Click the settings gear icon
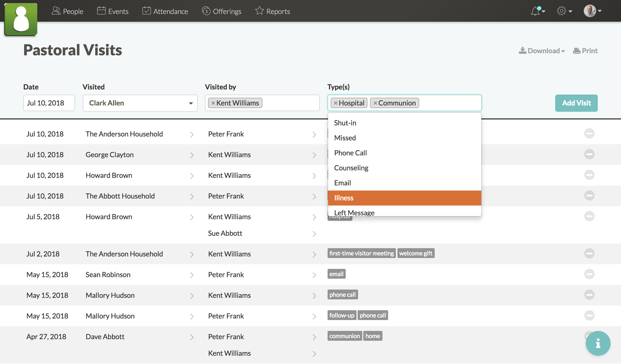 [x=561, y=11]
